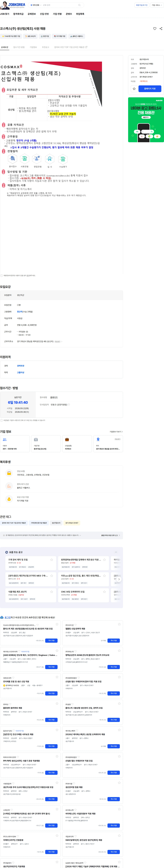Open the 공채정보 menu

pos(32,14)
